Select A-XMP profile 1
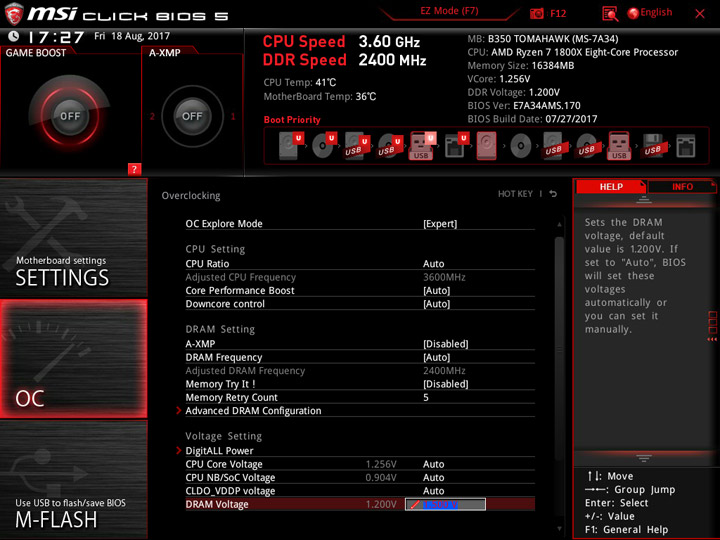The height and width of the screenshot is (540, 720). [x=233, y=116]
